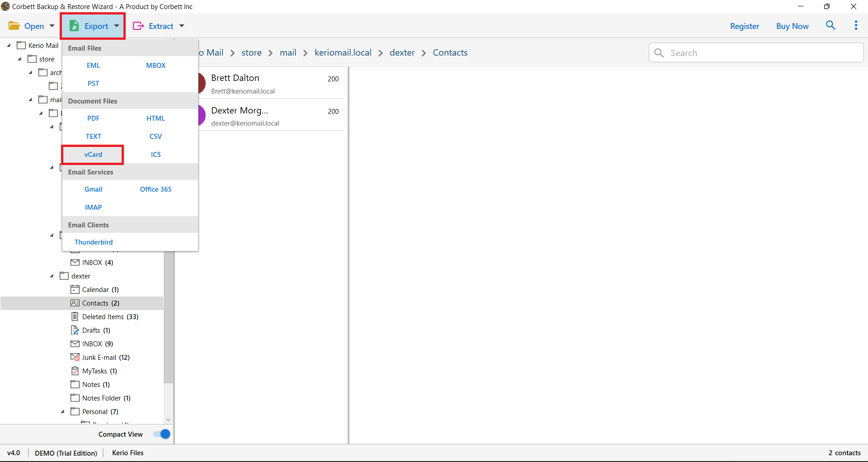Open the search magnifier in toolbar
Viewport: 868px width, 462px height.
830,25
